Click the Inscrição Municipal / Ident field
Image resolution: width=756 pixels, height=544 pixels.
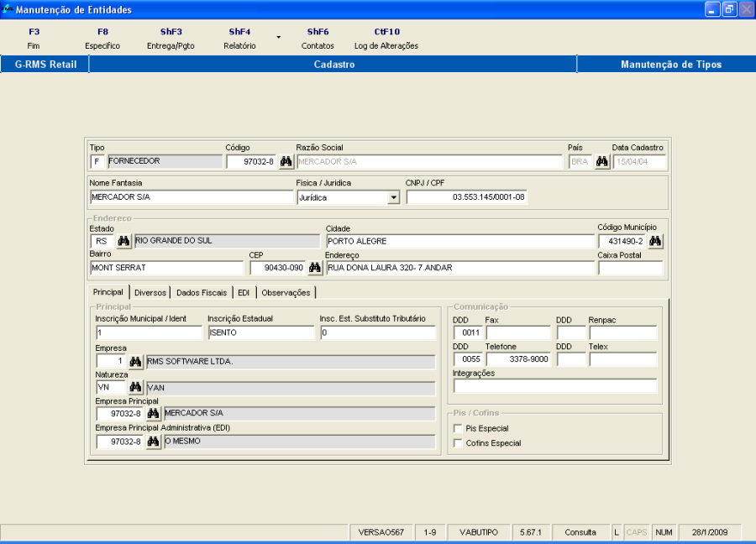pyautogui.click(x=149, y=332)
